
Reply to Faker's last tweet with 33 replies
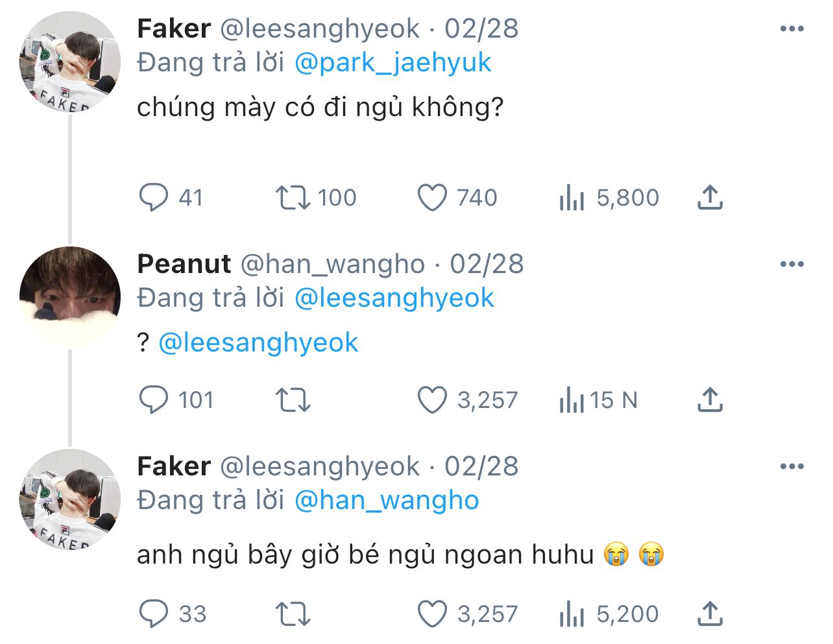(154, 614)
